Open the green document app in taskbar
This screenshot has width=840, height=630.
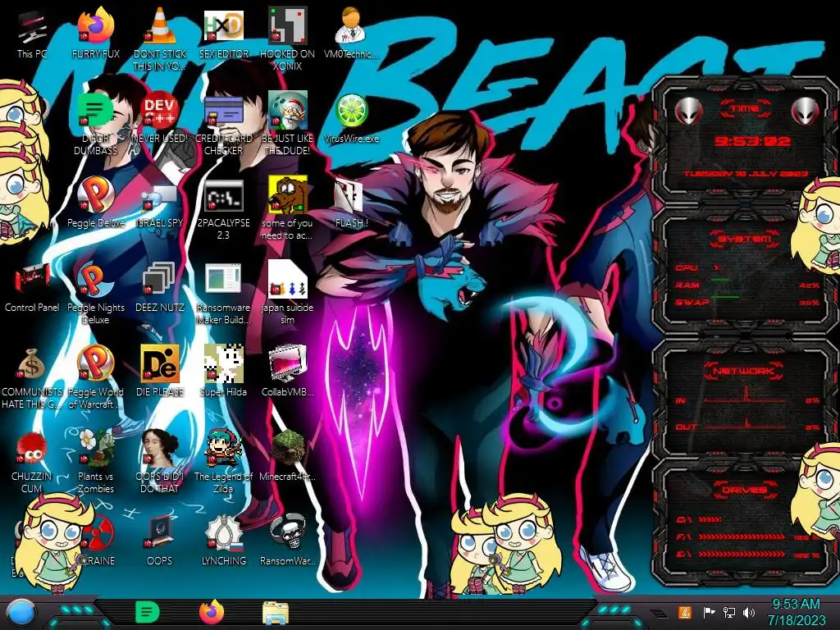[x=147, y=613]
